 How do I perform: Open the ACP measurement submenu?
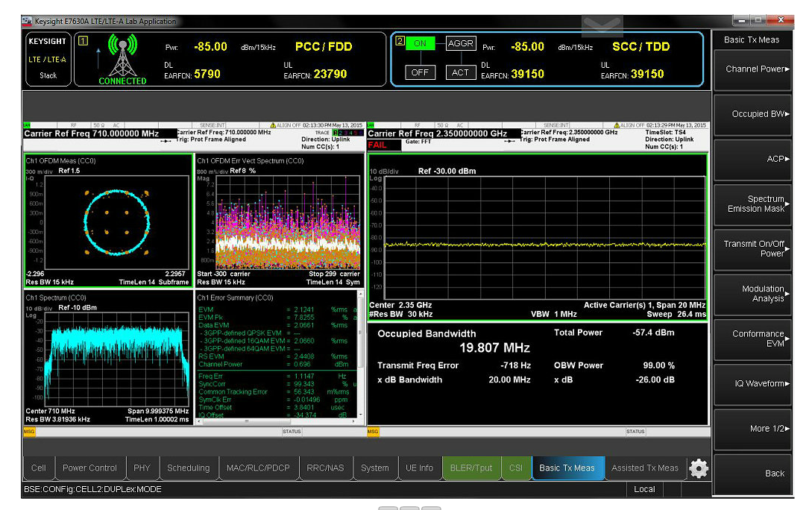coord(752,160)
